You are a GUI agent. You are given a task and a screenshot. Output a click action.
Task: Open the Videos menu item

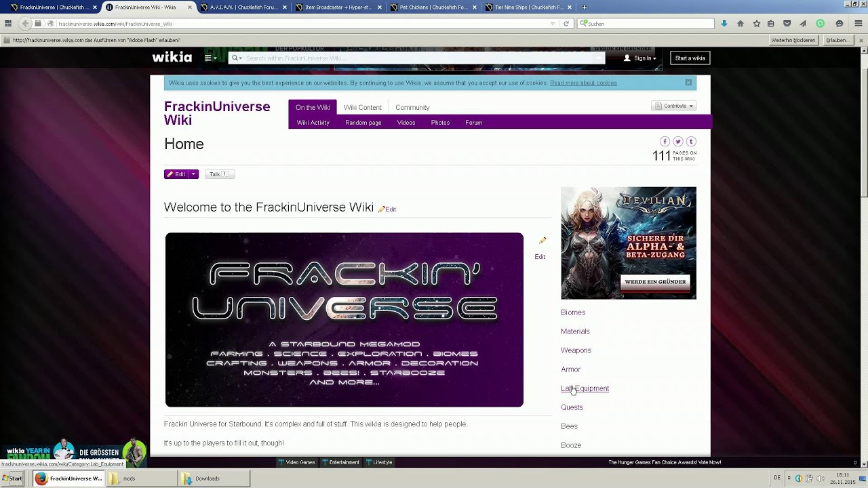[406, 123]
